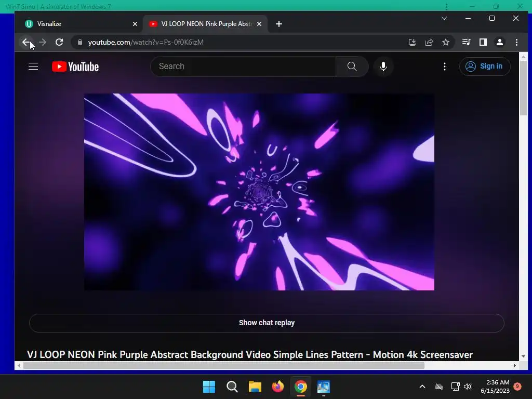Open the Win7 Simu window's three-dot menu
The height and width of the screenshot is (399, 532).
pos(446,6)
